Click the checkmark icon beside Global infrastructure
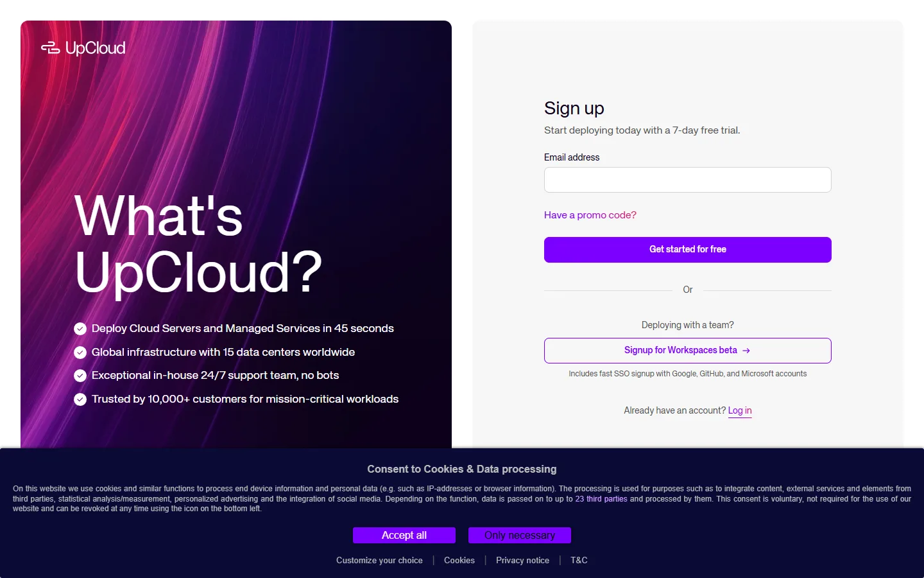 [80, 353]
